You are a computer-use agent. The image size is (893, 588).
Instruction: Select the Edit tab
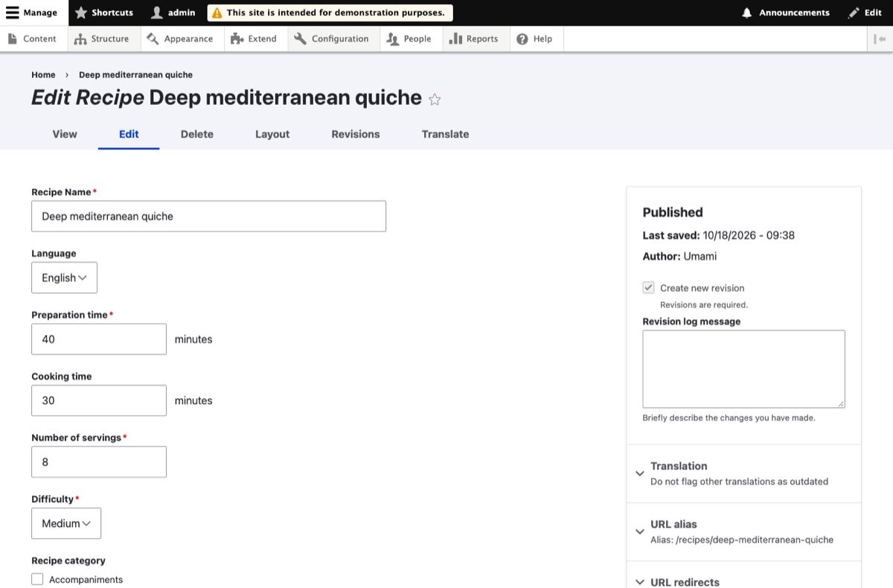[129, 134]
